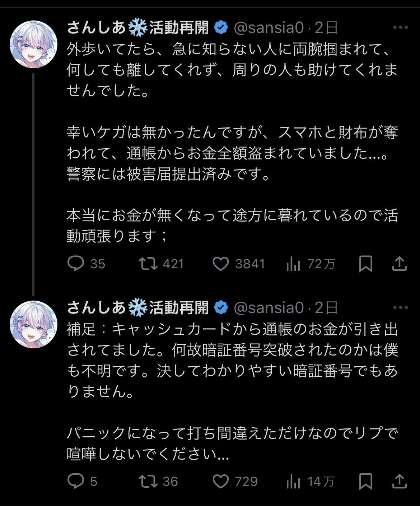View analytics showing 14万 views

311,481
